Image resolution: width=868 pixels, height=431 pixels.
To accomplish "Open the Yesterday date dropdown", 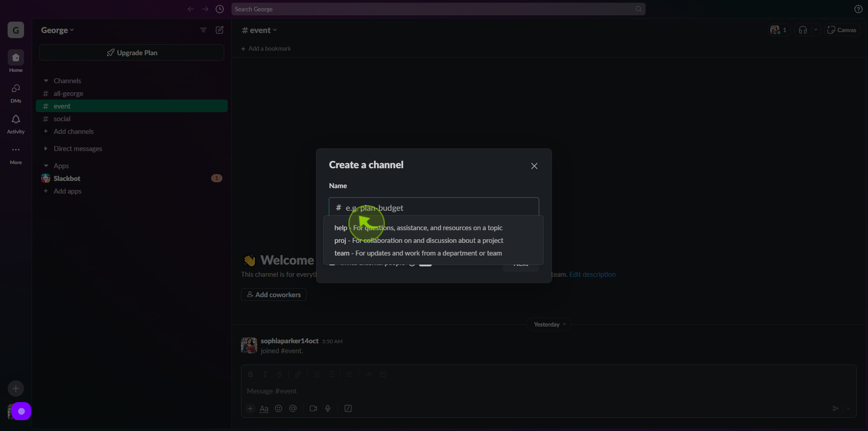I will tap(548, 324).
